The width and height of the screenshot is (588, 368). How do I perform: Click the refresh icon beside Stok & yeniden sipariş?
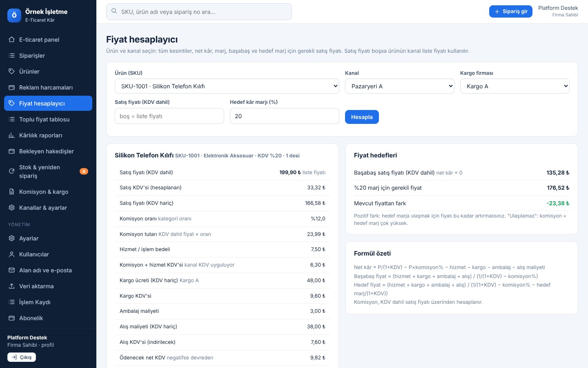(12, 171)
